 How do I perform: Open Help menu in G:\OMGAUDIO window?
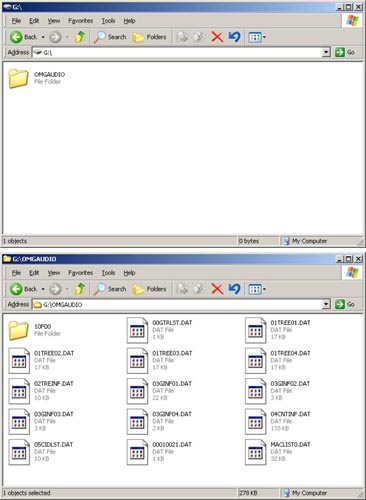coord(129,273)
